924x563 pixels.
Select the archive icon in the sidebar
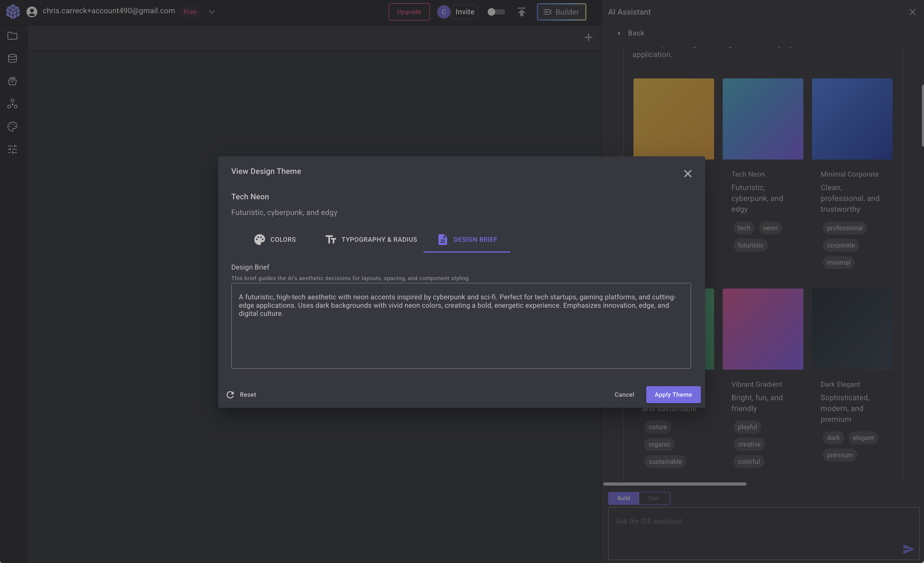12,81
